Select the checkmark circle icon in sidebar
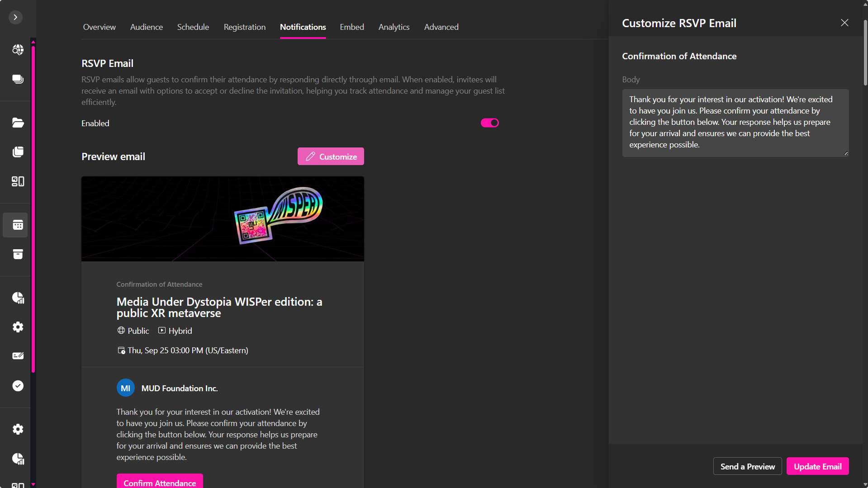868x488 pixels. point(18,386)
